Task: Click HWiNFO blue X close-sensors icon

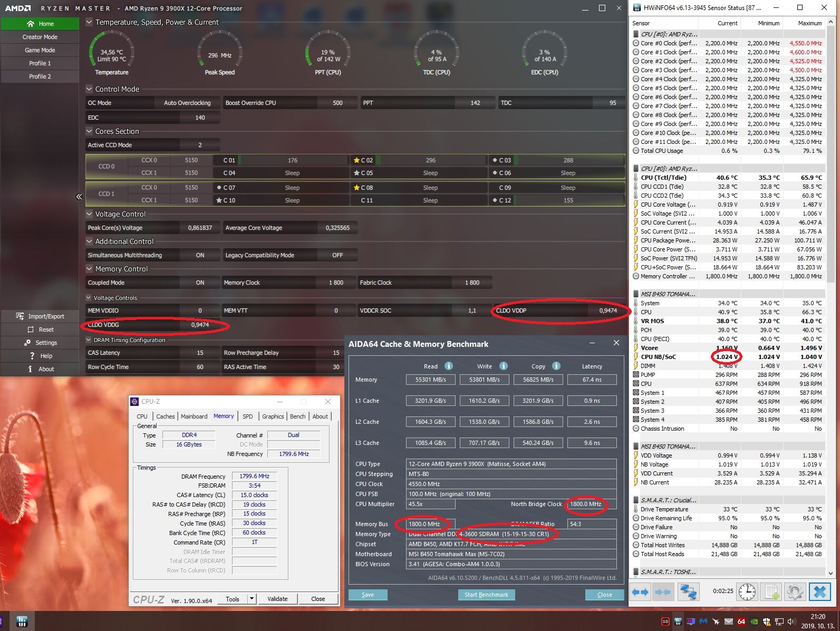Action: [x=820, y=592]
